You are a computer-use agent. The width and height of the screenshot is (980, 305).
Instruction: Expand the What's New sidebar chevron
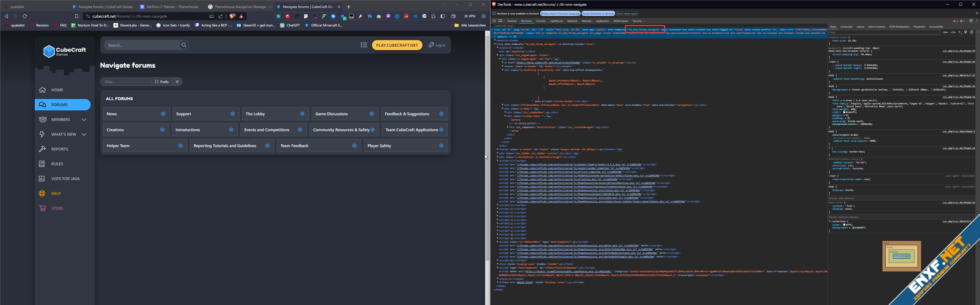point(84,135)
